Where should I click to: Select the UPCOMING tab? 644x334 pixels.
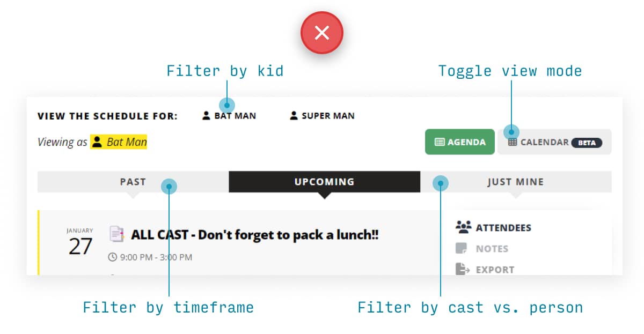(324, 182)
